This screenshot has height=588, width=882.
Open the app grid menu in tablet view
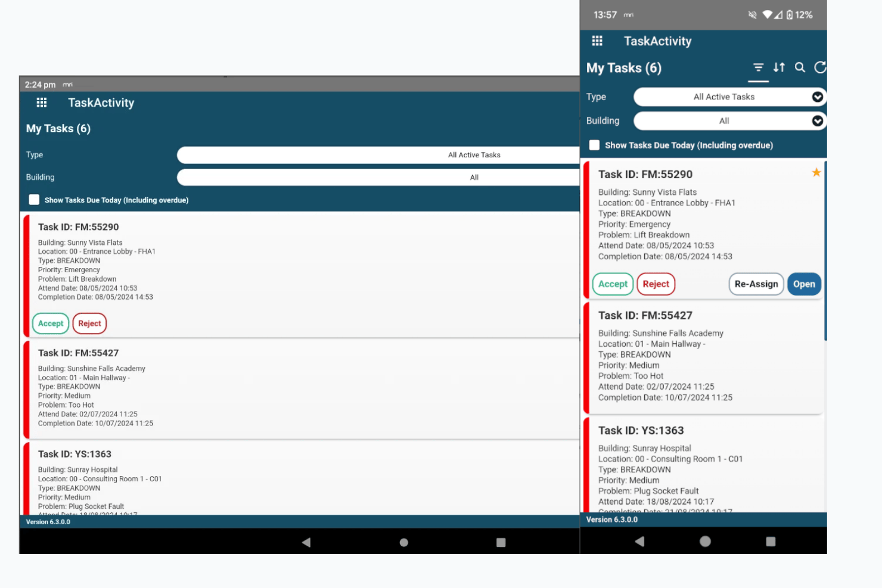41,102
